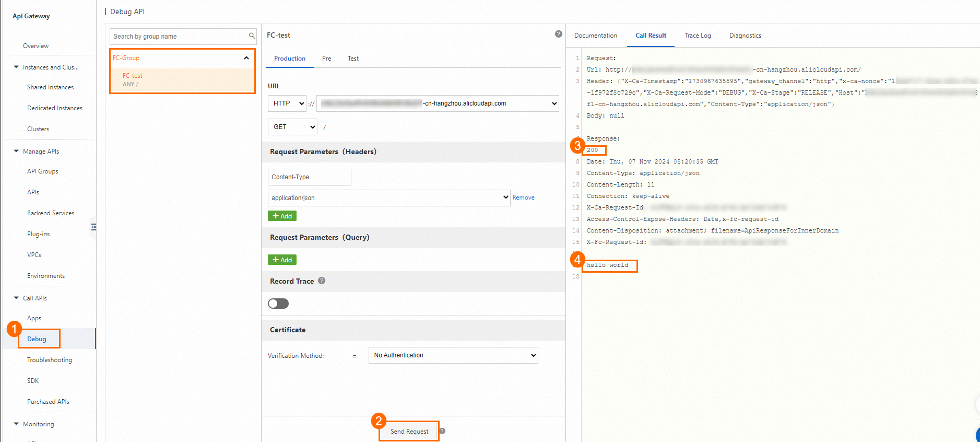Open Environments page
Viewport: 980px width, 442px height.
[x=46, y=276]
